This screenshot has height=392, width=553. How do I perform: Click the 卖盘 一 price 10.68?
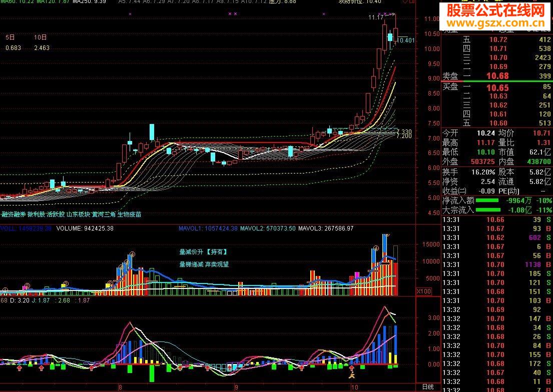tap(497, 76)
